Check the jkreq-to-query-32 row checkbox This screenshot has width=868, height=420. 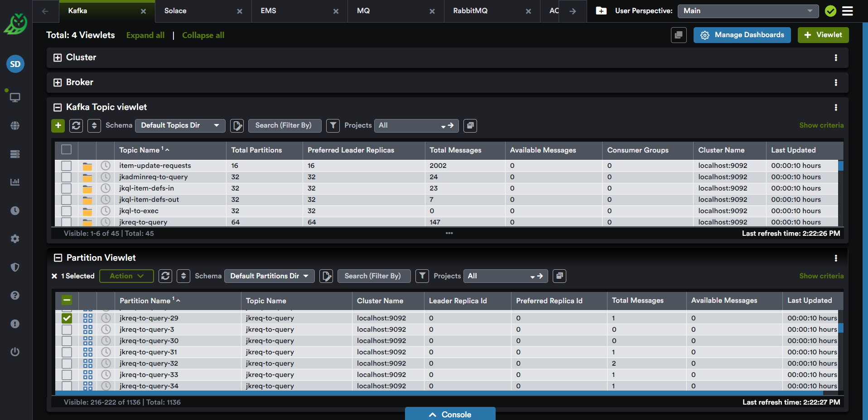click(x=67, y=363)
